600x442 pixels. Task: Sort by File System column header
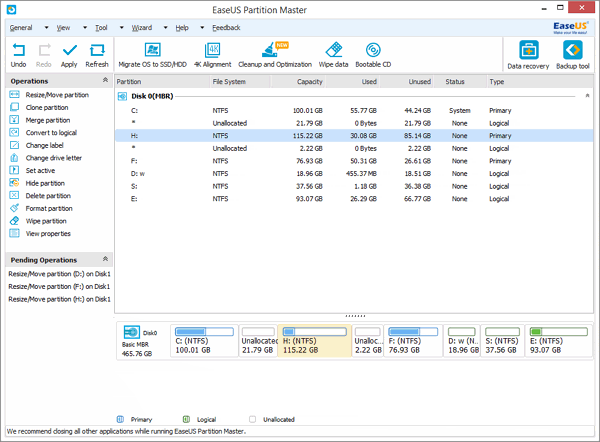click(x=240, y=82)
